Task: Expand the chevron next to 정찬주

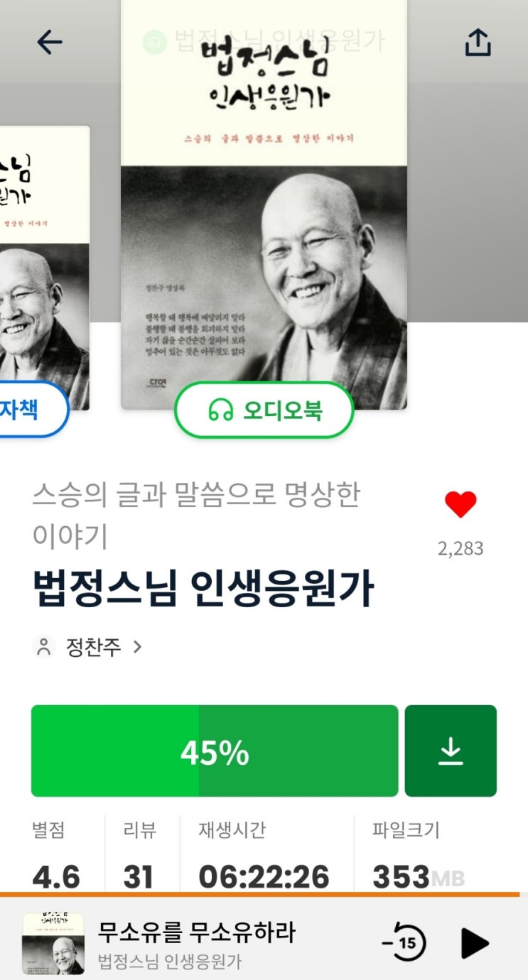Action: coord(137,647)
